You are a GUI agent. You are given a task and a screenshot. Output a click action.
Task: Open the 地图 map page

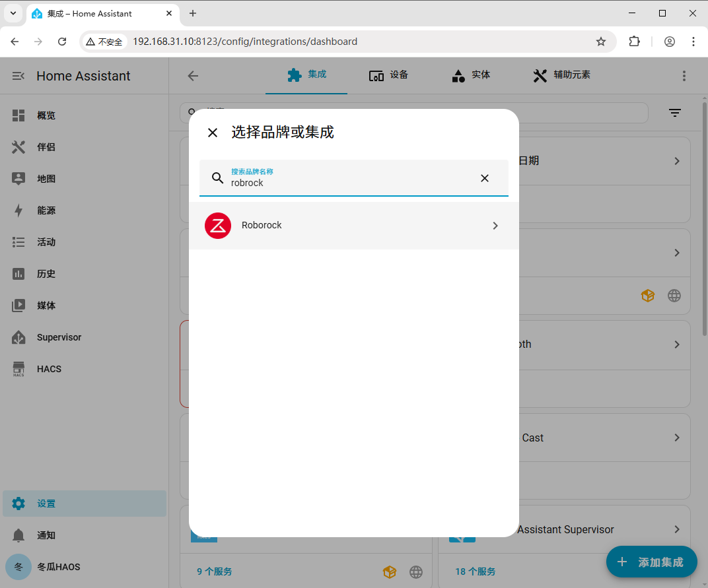point(85,179)
